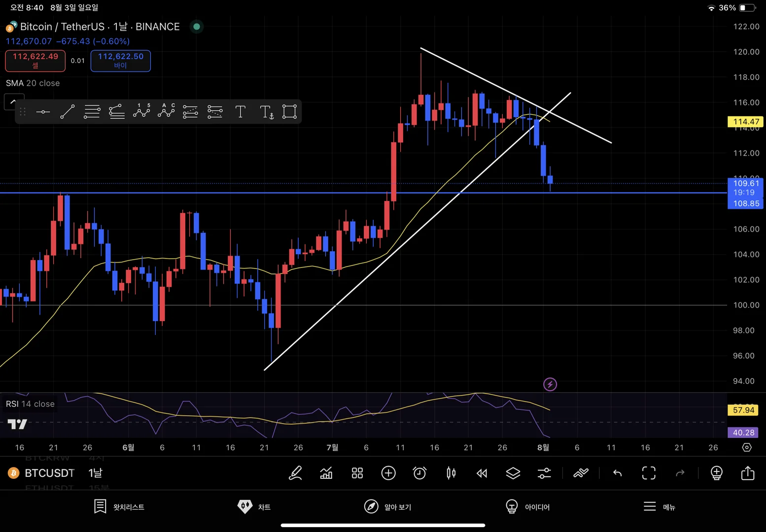This screenshot has width=766, height=532.
Task: Change the candlestick chart type
Action: coord(451,473)
